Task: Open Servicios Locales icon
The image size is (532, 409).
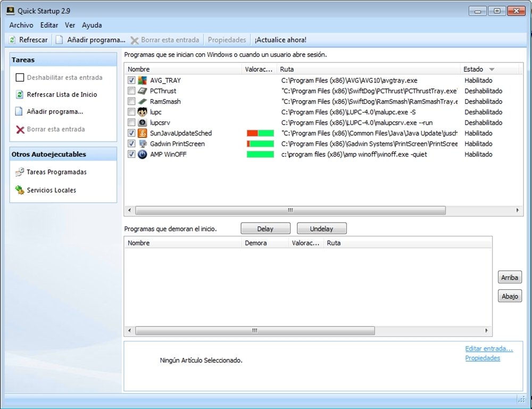Action: [x=20, y=190]
